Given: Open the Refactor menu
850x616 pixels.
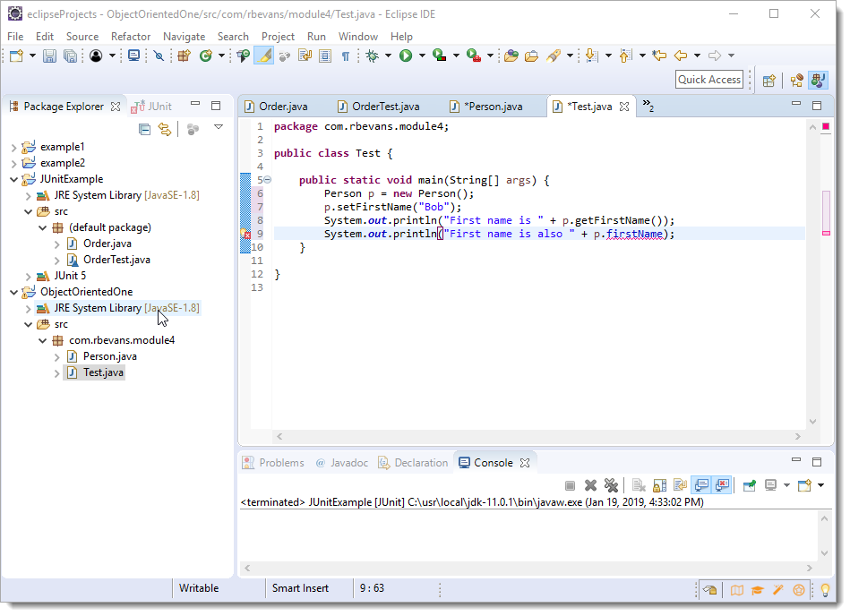Looking at the screenshot, I should (x=131, y=37).
